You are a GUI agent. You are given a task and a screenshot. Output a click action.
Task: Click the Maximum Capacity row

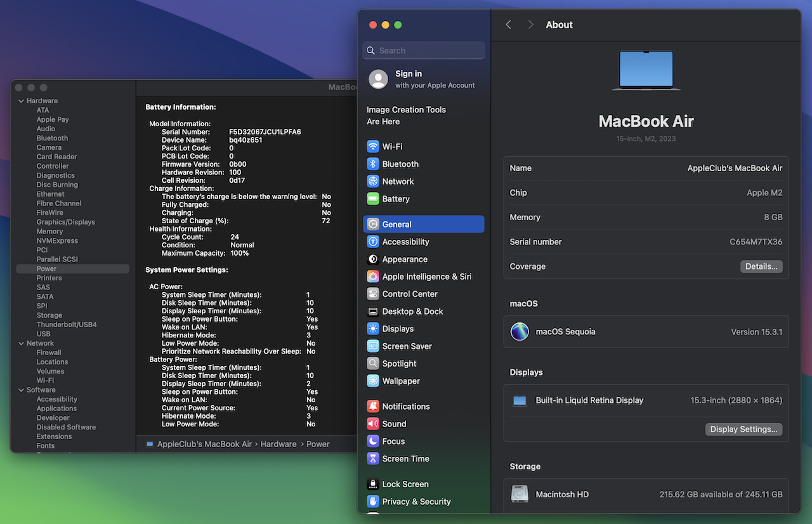[x=205, y=253]
